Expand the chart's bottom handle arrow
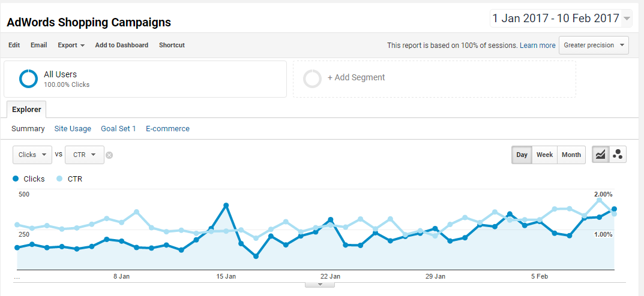644x296 pixels. click(x=320, y=285)
